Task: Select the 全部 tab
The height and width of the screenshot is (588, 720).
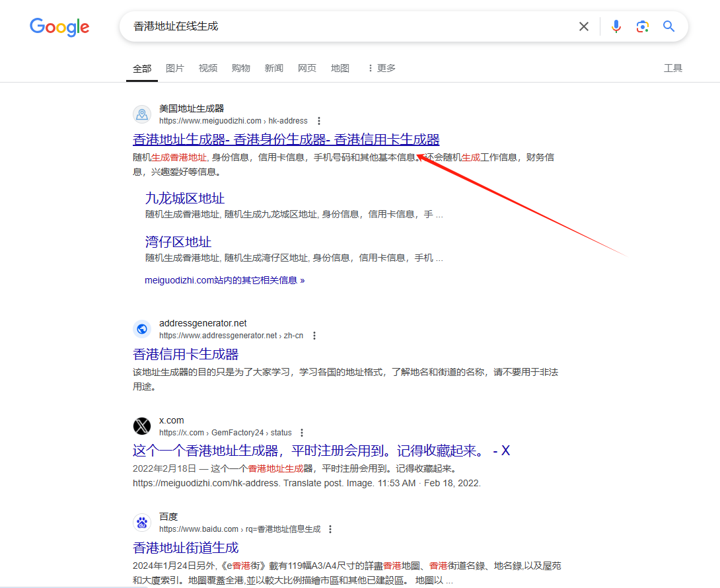Action: pos(142,69)
